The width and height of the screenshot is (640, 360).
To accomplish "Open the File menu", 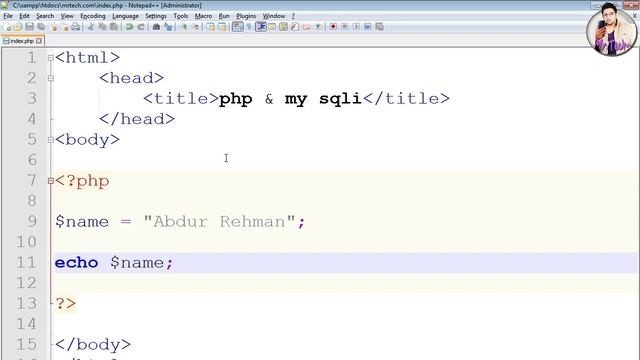I will (8, 16).
